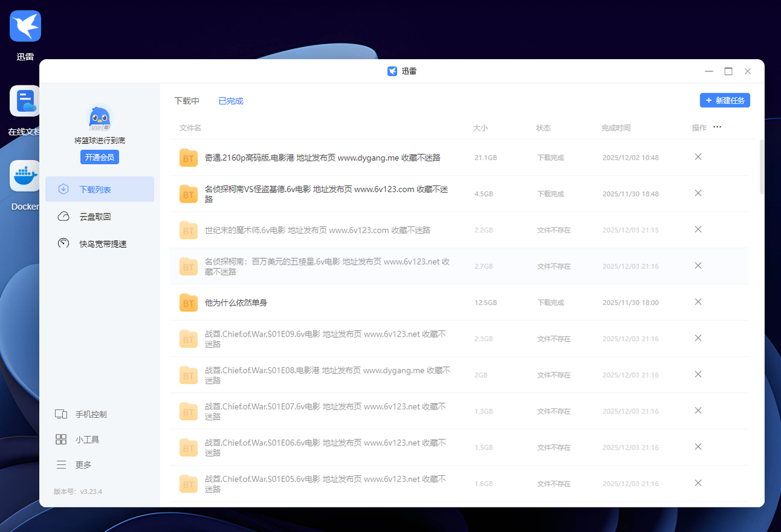Remove the Chief.of.War.S01E06 task with X
781x532 pixels.
point(699,447)
